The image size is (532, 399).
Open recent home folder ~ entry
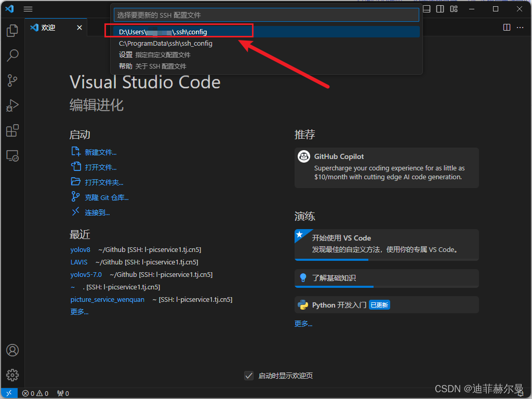pos(73,287)
